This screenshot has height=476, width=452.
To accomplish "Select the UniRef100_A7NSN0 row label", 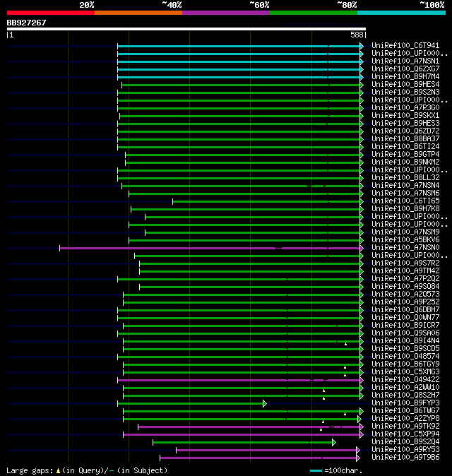I will pos(405,247).
